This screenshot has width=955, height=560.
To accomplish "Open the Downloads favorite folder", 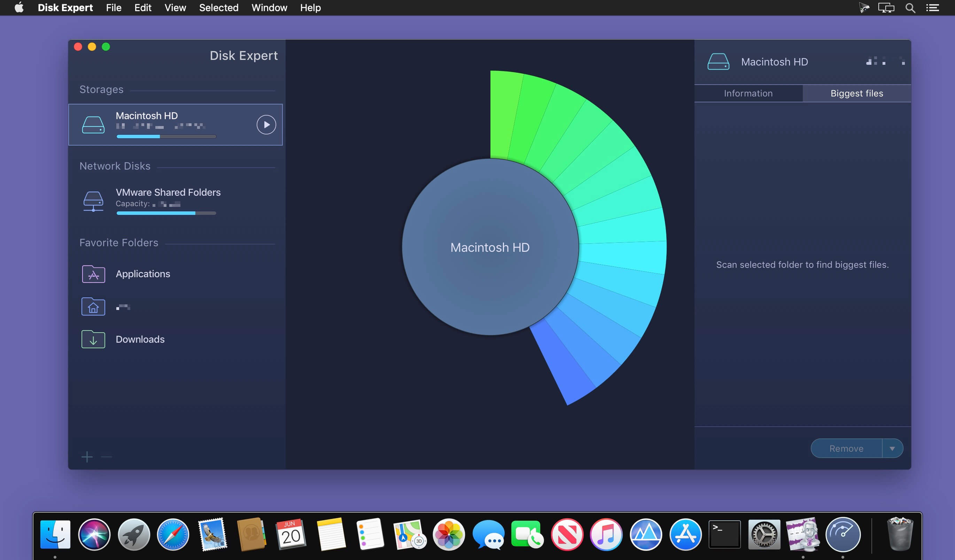I will pos(140,339).
